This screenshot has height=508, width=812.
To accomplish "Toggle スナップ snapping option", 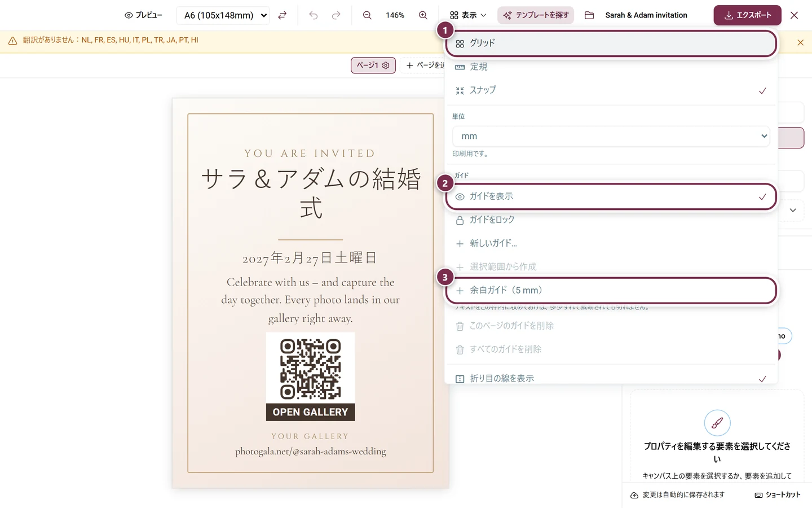I will coord(611,90).
